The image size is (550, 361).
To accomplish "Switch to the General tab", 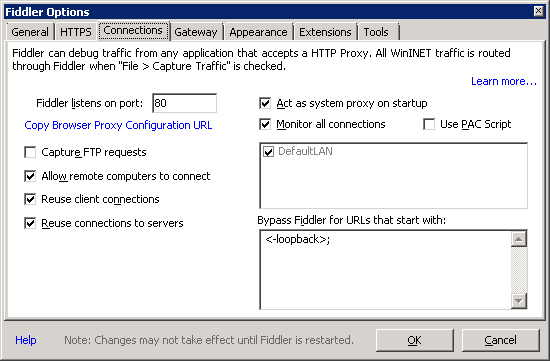I will pyautogui.click(x=30, y=32).
